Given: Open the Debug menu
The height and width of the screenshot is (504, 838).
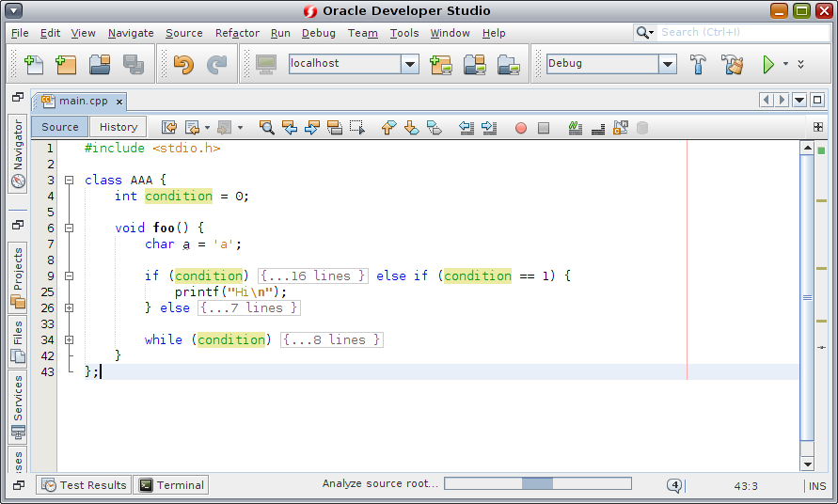Looking at the screenshot, I should pos(319,33).
